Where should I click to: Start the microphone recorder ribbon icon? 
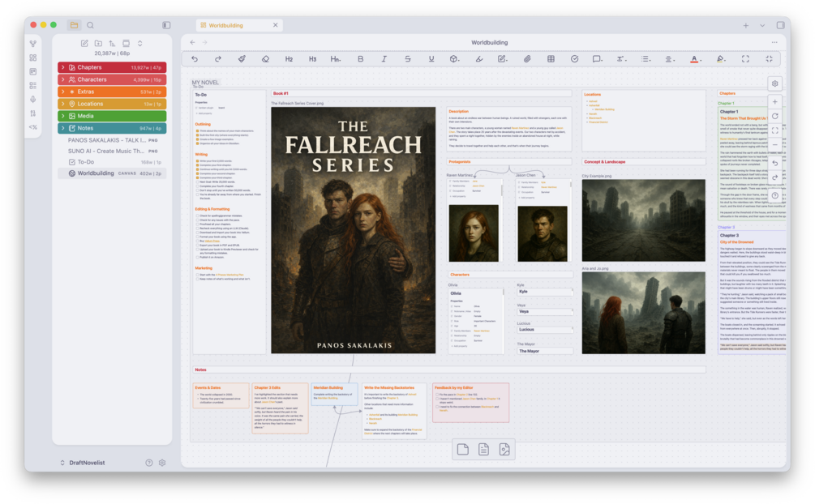33,99
